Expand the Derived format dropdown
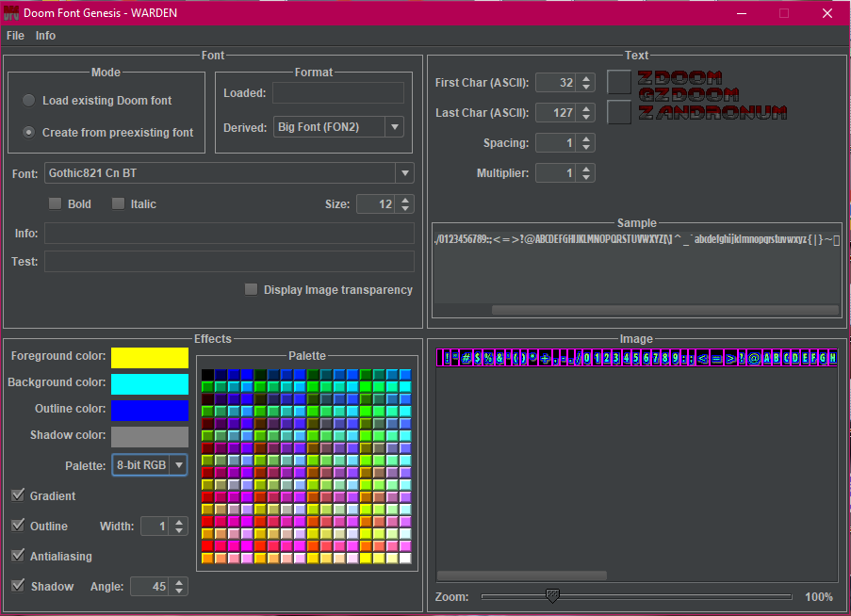The height and width of the screenshot is (616, 851). 395,127
